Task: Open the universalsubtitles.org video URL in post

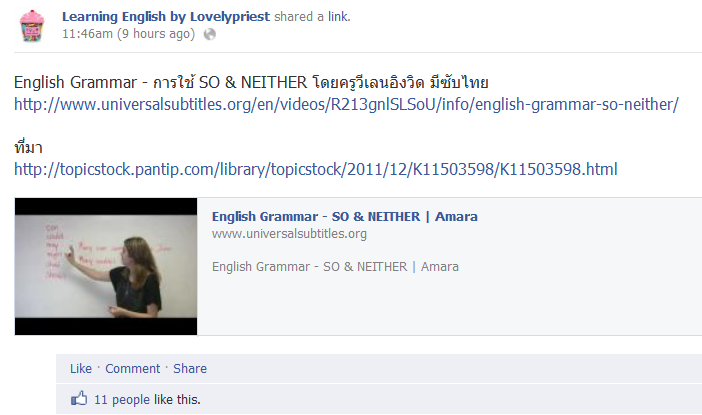Action: (x=346, y=104)
